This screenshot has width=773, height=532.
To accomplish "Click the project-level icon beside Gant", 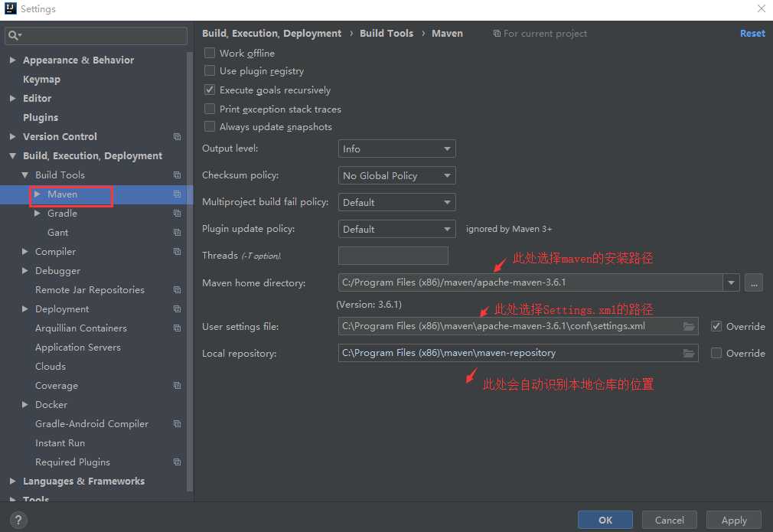I will click(177, 232).
